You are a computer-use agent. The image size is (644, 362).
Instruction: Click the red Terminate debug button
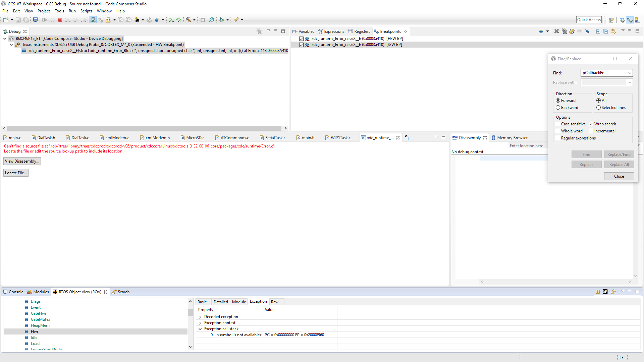[x=60, y=20]
